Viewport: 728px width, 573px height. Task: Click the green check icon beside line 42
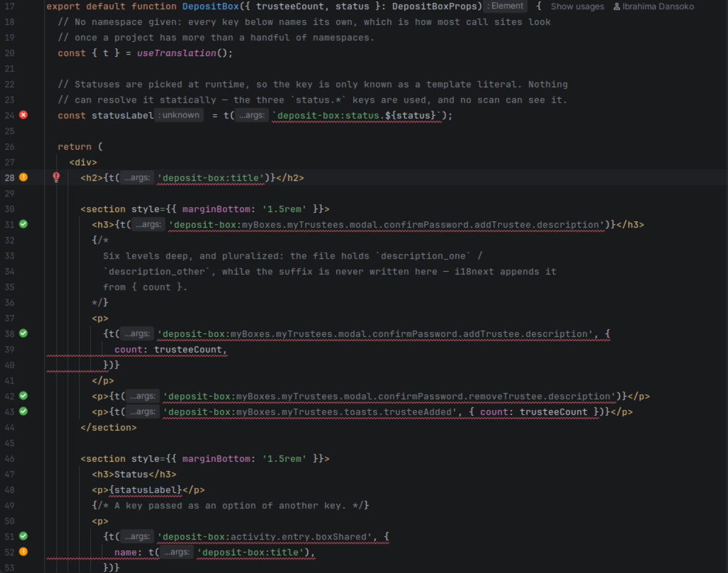point(23,395)
